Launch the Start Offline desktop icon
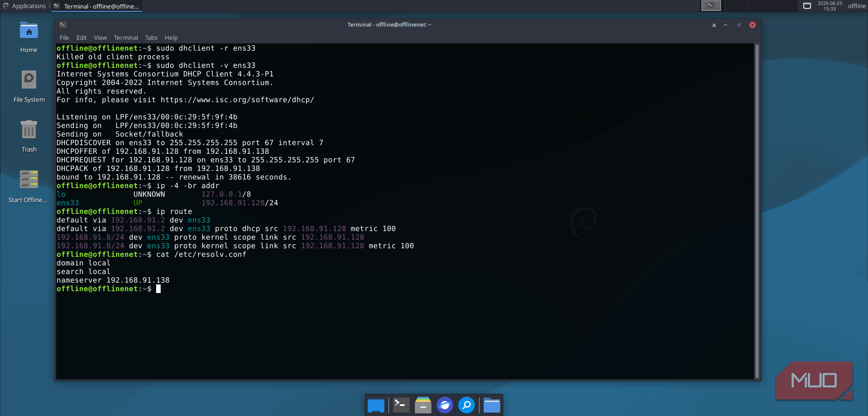This screenshot has height=416, width=868. pos(29,180)
